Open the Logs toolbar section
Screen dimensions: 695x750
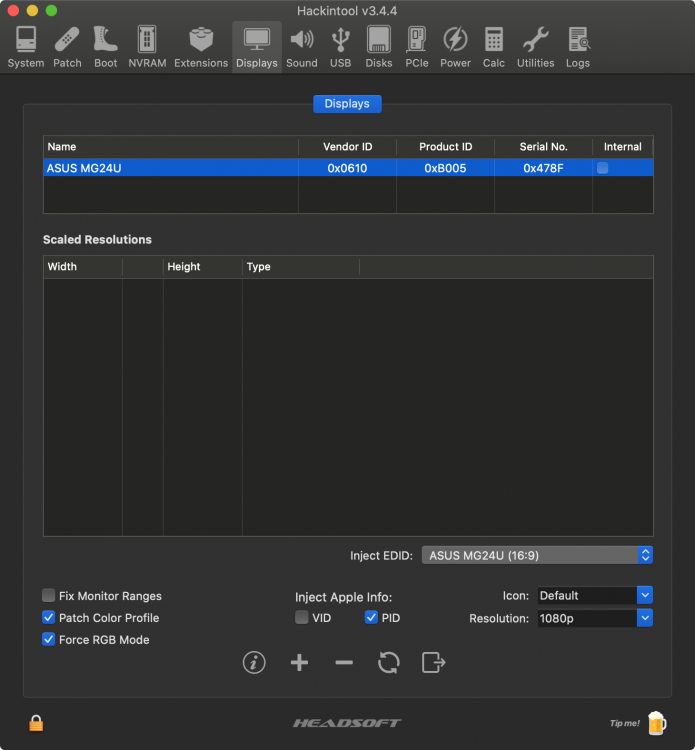(x=578, y=47)
